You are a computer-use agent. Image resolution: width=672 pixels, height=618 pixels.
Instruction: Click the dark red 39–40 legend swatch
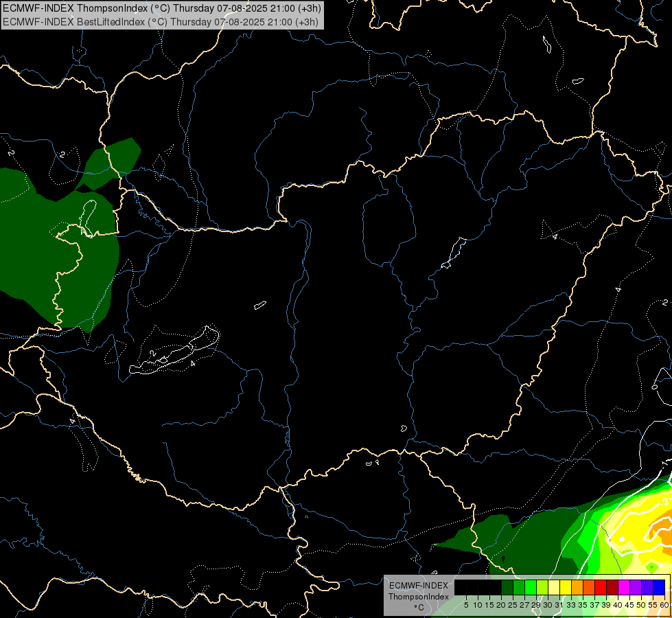click(612, 587)
